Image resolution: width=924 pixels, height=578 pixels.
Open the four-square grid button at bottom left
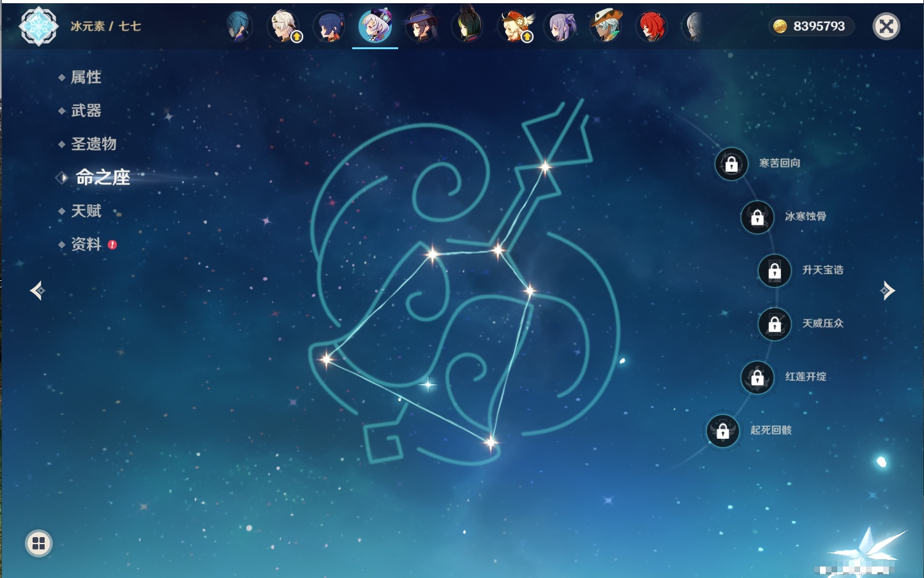point(39,544)
